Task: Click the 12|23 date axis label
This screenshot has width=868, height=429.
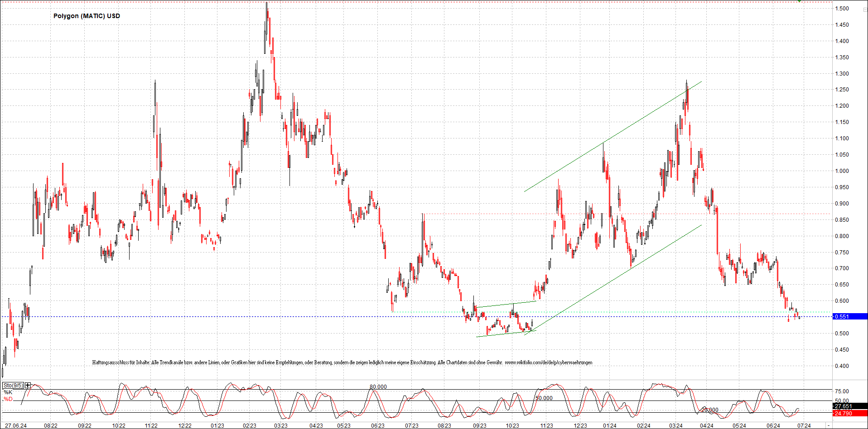Action: (580, 425)
